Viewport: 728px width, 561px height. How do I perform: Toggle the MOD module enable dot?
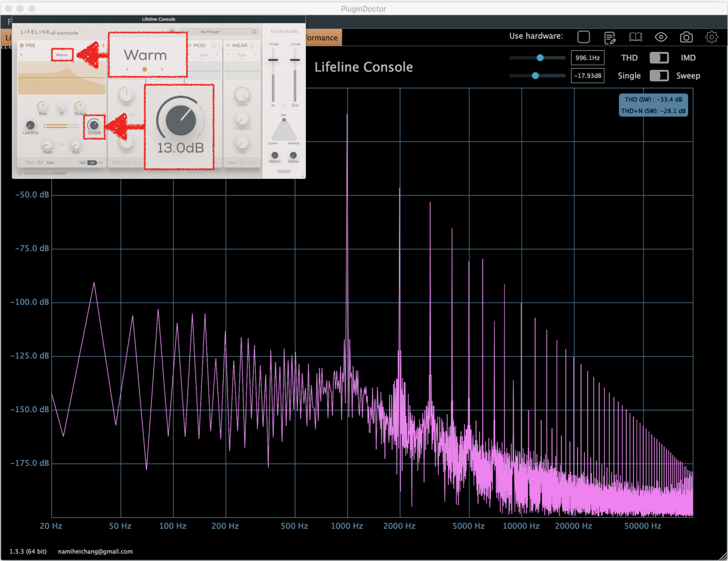190,45
